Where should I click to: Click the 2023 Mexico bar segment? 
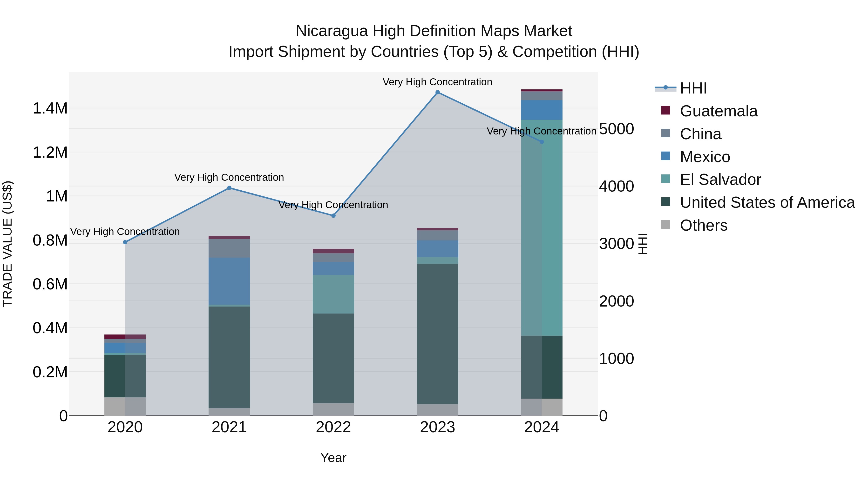(437, 249)
